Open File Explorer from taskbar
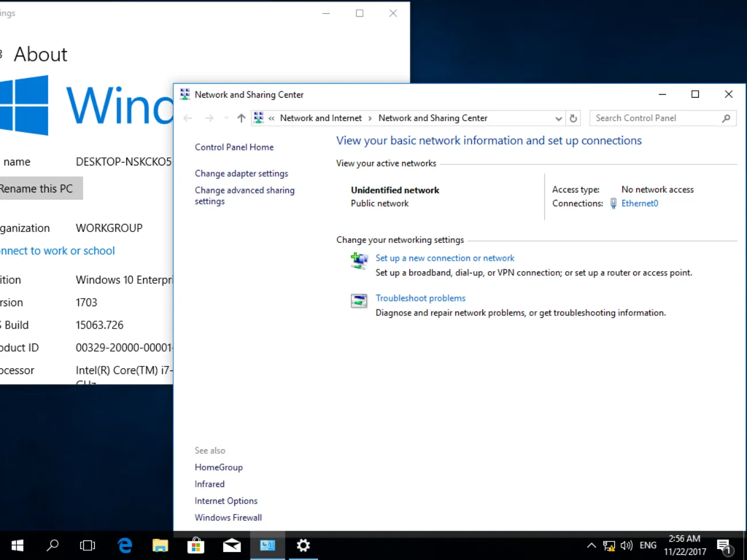747x560 pixels. pyautogui.click(x=160, y=545)
